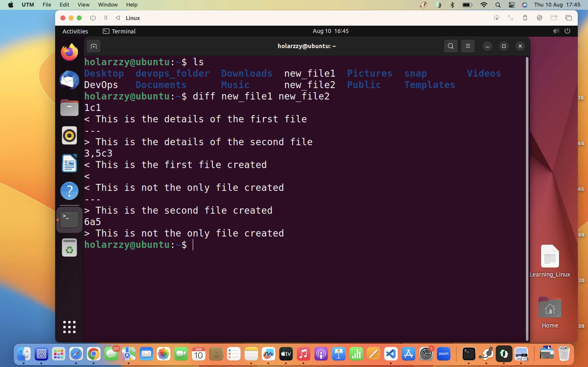
Task: Open the terminal hamburger menu
Action: [x=468, y=46]
